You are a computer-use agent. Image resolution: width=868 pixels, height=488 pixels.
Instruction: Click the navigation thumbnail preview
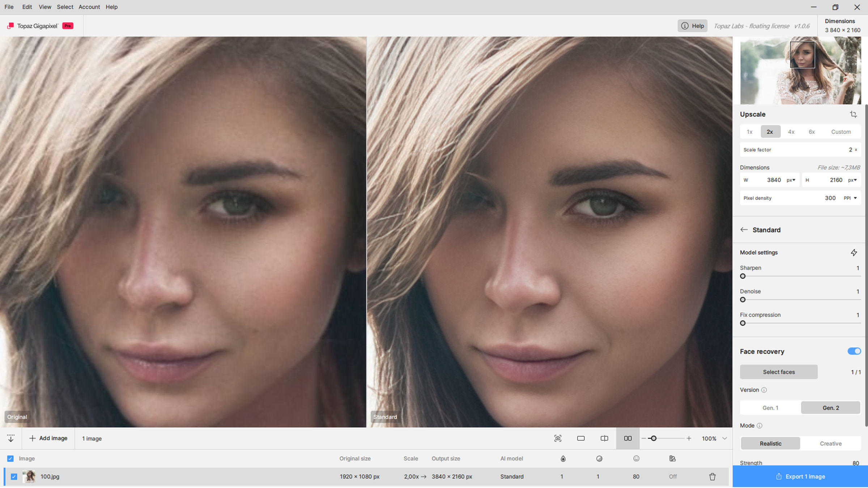point(800,70)
